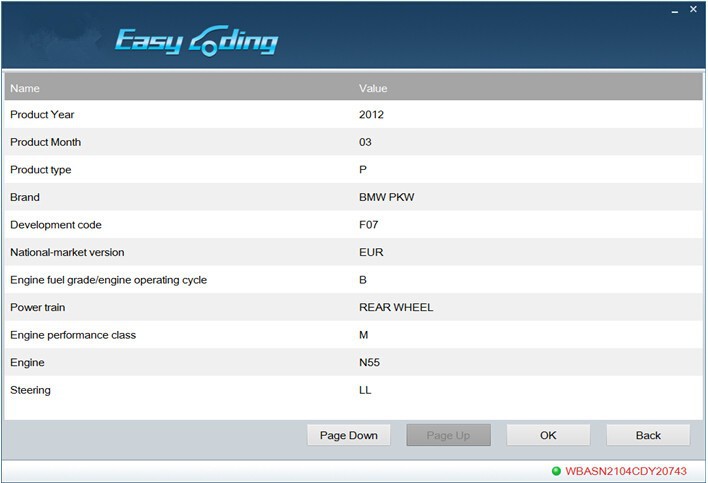Screen dimensions: 708x483
Task: Click the N55 engine value
Action: point(370,363)
